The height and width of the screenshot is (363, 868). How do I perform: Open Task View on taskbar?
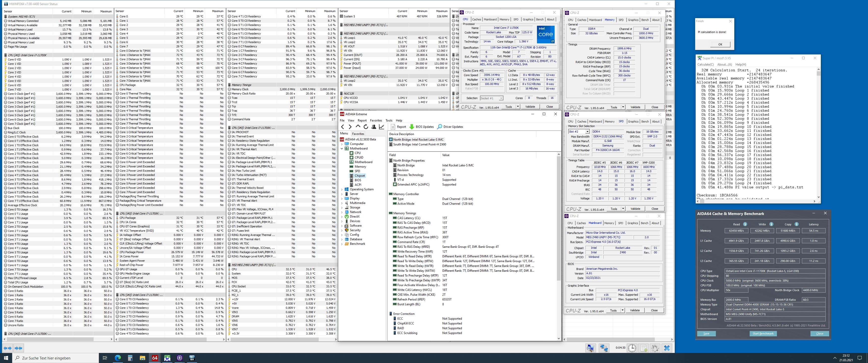(x=105, y=358)
